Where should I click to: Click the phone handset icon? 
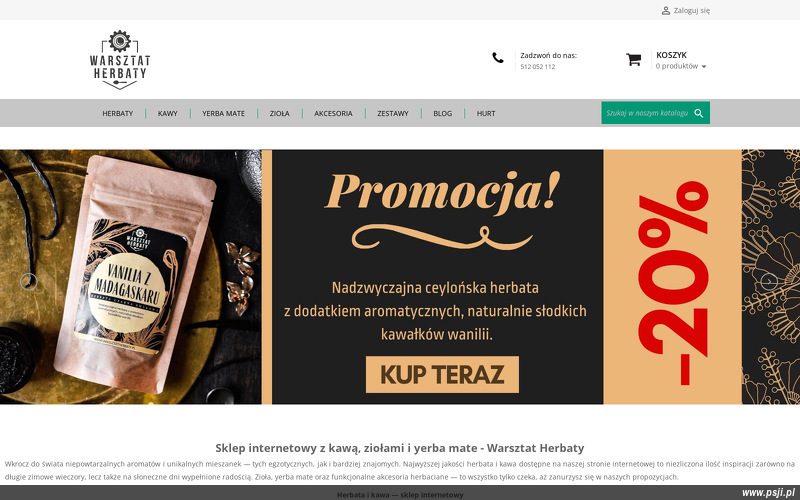497,58
